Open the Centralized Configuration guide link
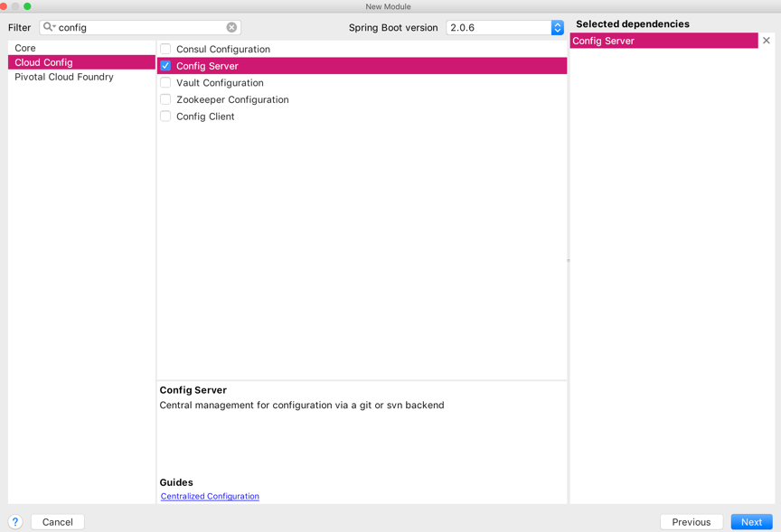 click(210, 496)
